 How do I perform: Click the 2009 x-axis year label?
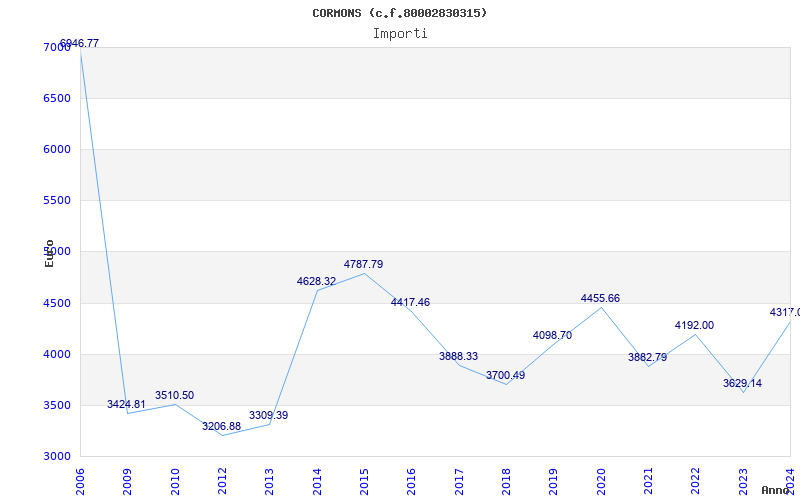[127, 482]
